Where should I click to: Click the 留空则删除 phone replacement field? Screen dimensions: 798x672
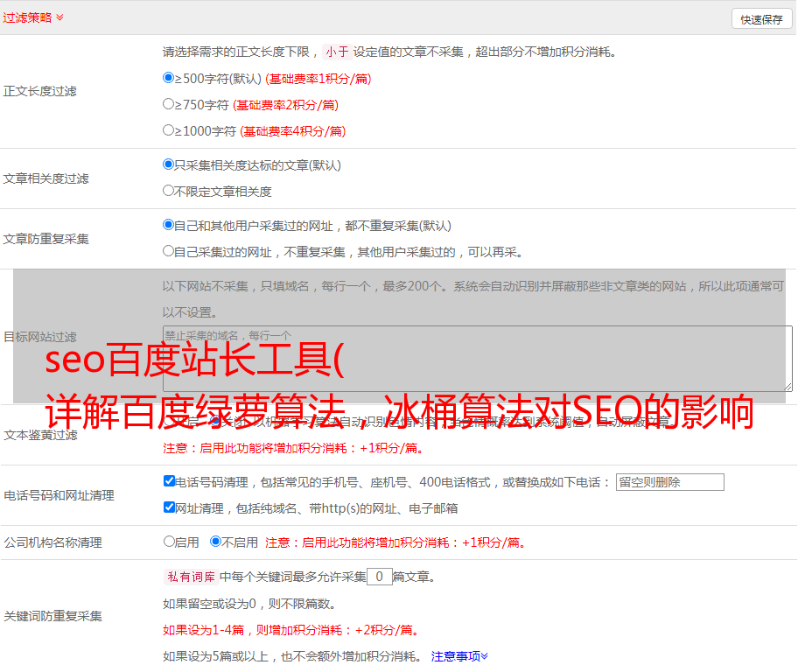(x=669, y=482)
